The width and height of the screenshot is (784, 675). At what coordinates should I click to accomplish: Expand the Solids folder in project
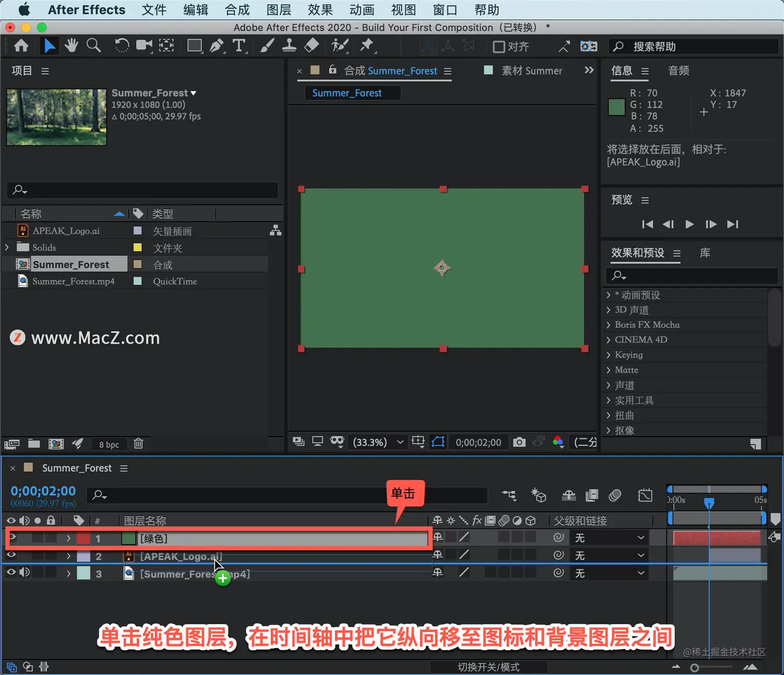pos(7,247)
